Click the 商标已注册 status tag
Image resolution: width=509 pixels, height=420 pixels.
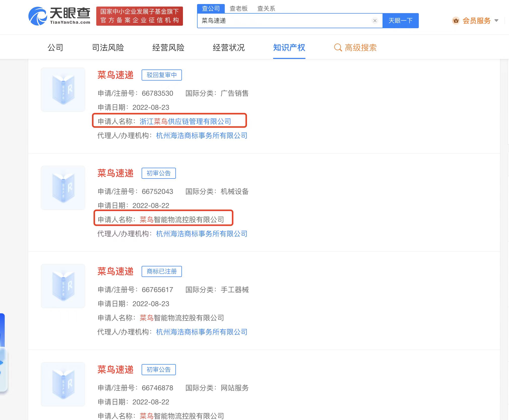pyautogui.click(x=162, y=271)
